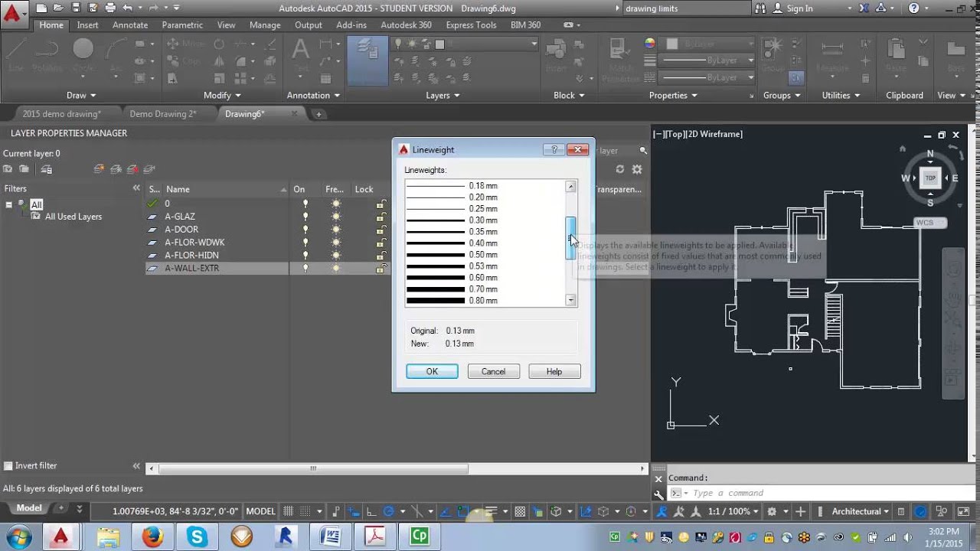Toggle grid display in status bar
The image size is (980, 551).
point(288,511)
